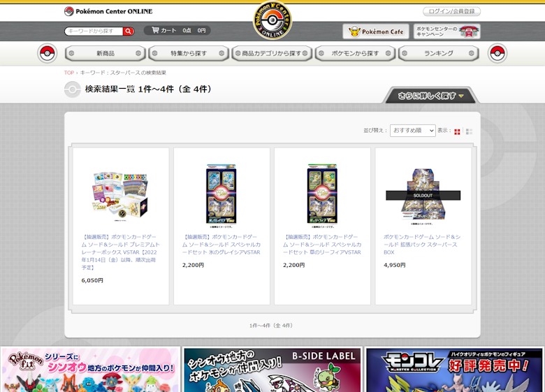Open the ポケモンセンターのキャンペーン banner
This screenshot has width=545, height=392.
click(447, 31)
